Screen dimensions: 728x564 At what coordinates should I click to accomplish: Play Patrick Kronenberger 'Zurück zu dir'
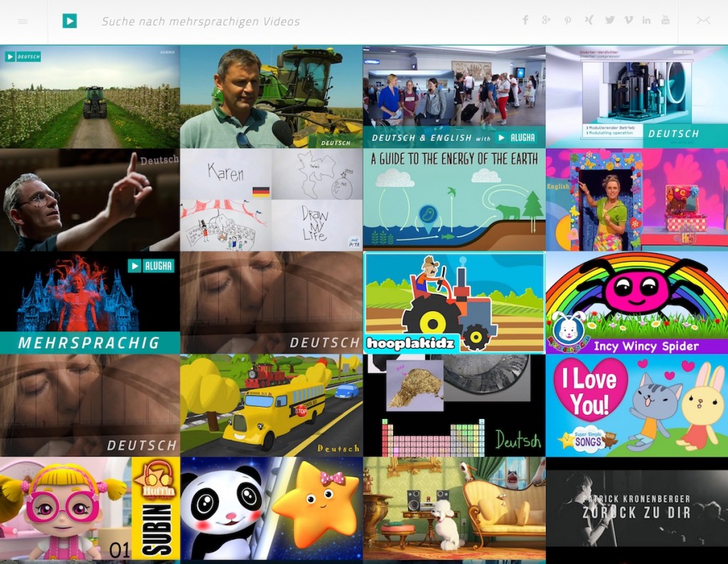click(637, 509)
